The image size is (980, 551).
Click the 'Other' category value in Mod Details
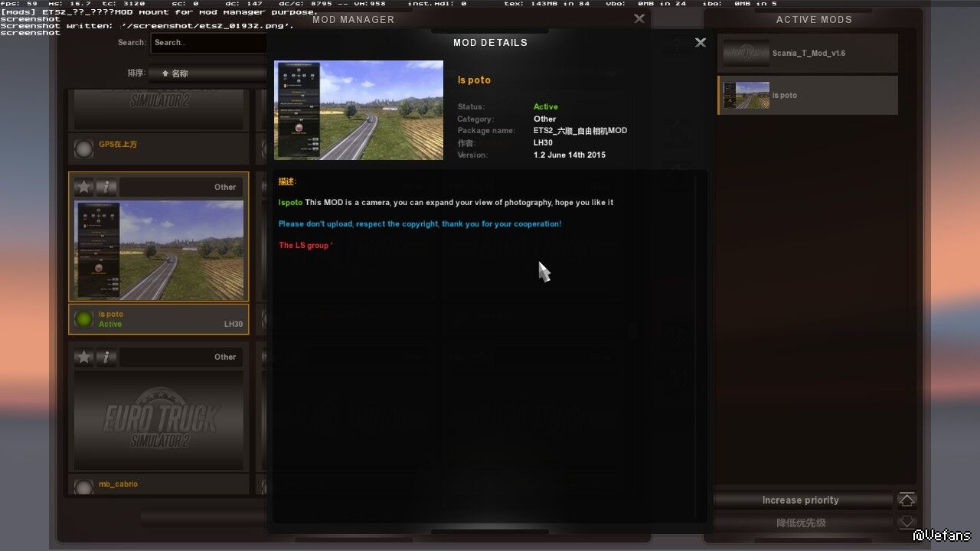[545, 119]
